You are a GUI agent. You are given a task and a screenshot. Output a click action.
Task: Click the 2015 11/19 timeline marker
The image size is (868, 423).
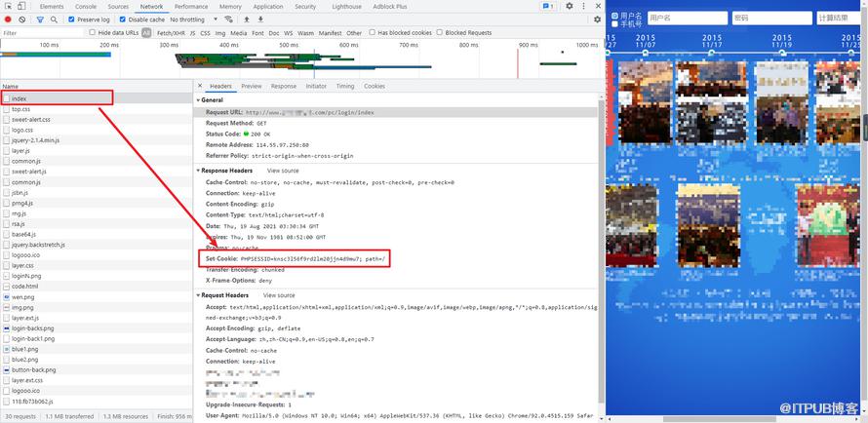tap(782, 53)
